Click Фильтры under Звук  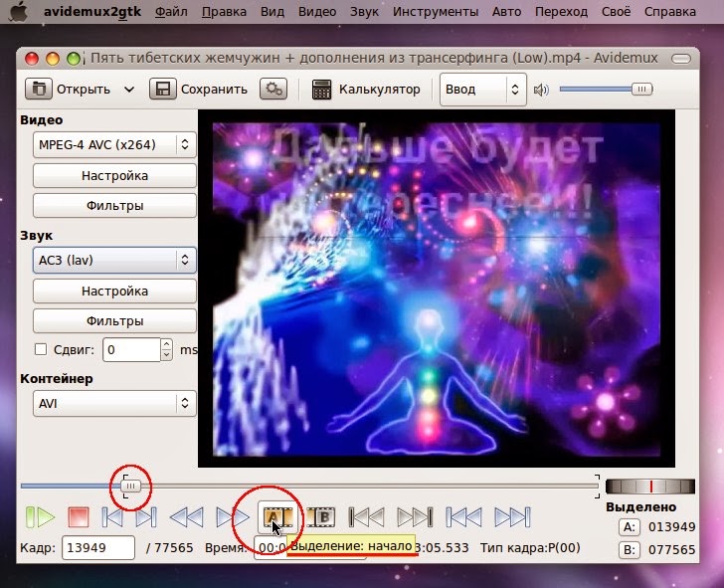click(x=114, y=321)
